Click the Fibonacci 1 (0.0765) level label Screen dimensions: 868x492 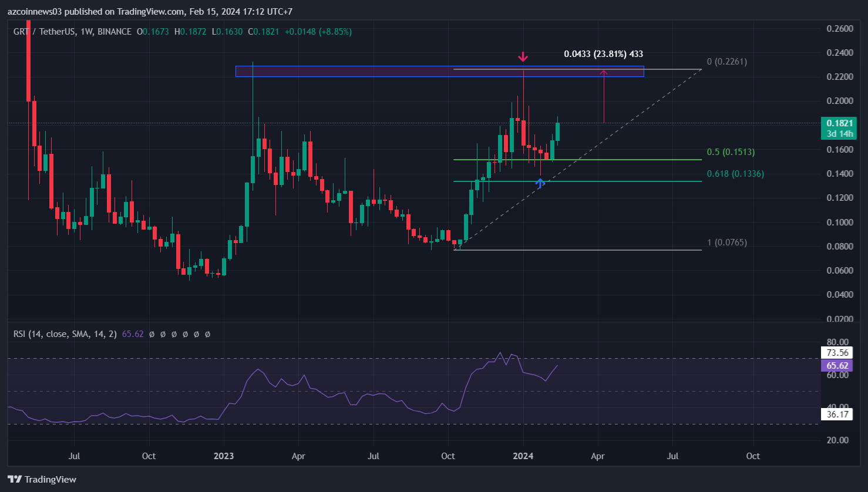(x=726, y=242)
